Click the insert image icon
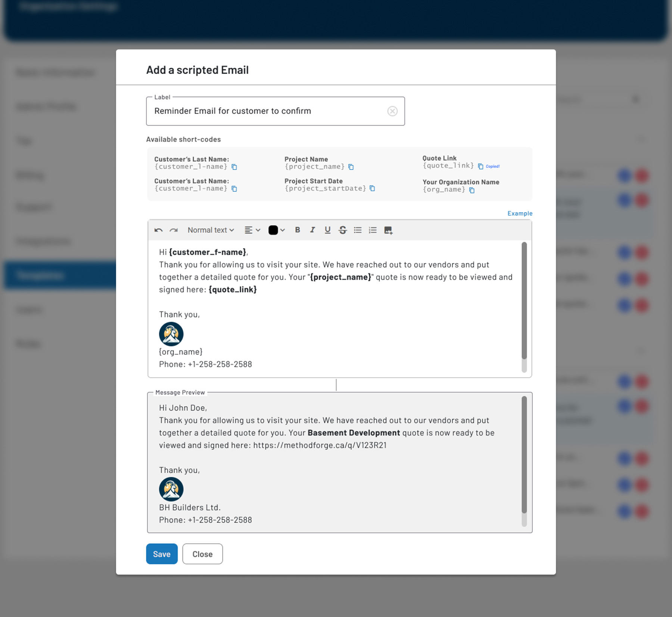The width and height of the screenshot is (672, 617). 388,230
